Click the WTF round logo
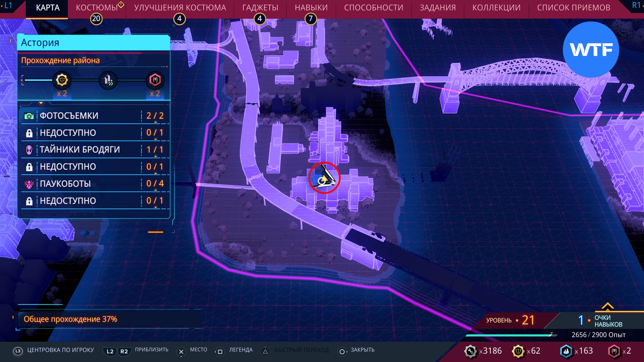 [x=591, y=49]
